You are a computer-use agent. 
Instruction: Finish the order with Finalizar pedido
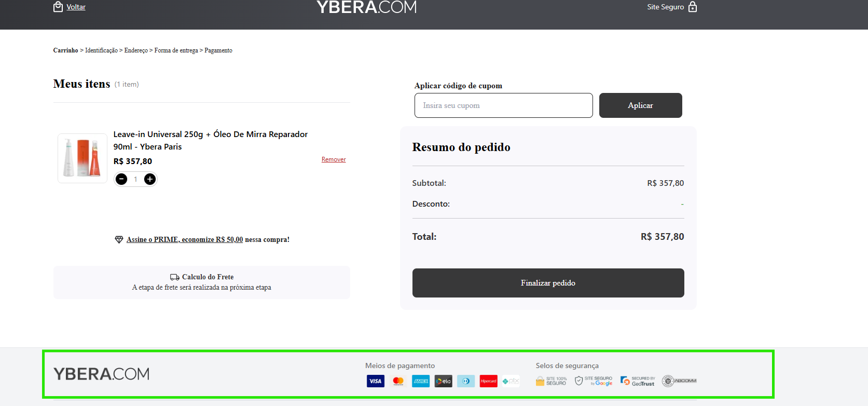[548, 283]
